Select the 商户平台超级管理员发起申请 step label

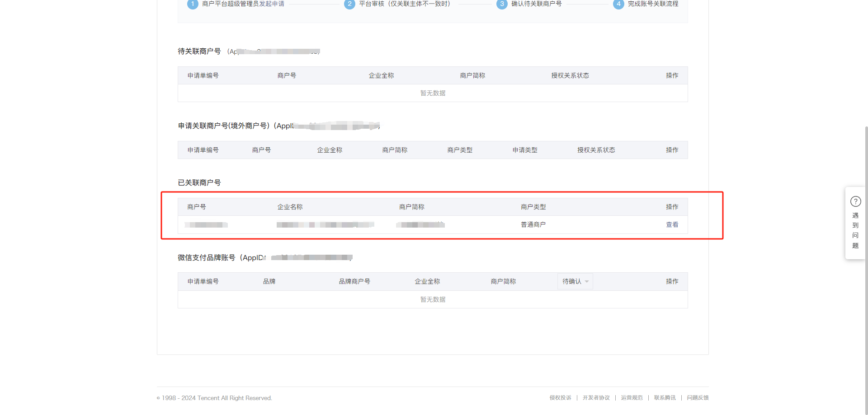(243, 4)
